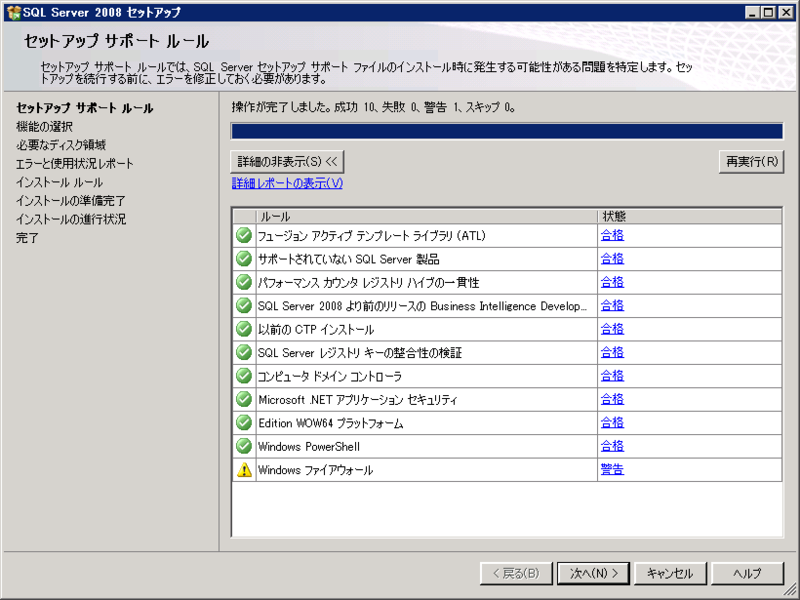Click the green check icon for Windows PowerShell rule
Screen dimensions: 800x600
(243, 446)
